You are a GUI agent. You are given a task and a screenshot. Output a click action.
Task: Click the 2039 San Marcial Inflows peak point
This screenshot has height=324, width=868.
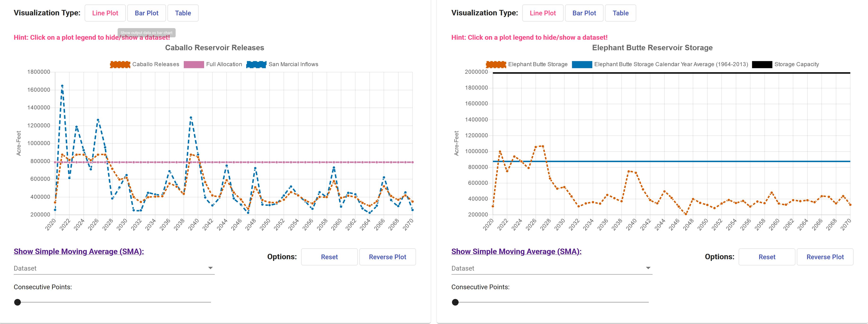191,118
